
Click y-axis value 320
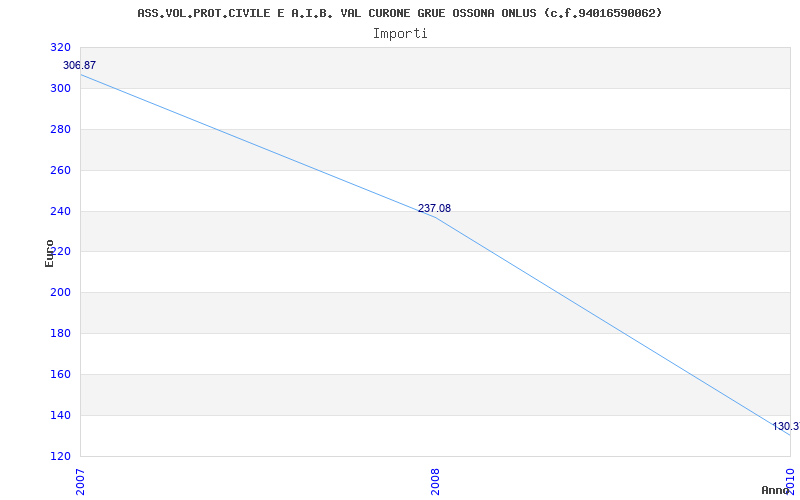tap(60, 48)
